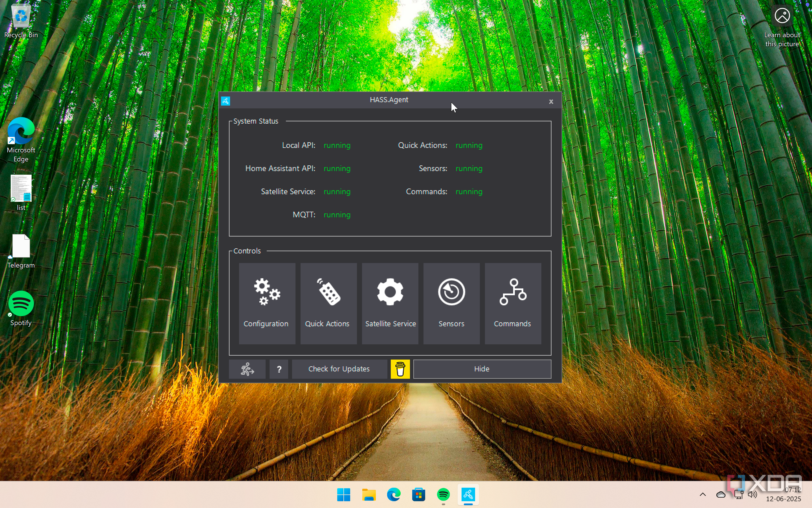
Task: Select the Spotify desktop shortcut
Action: [x=21, y=308]
